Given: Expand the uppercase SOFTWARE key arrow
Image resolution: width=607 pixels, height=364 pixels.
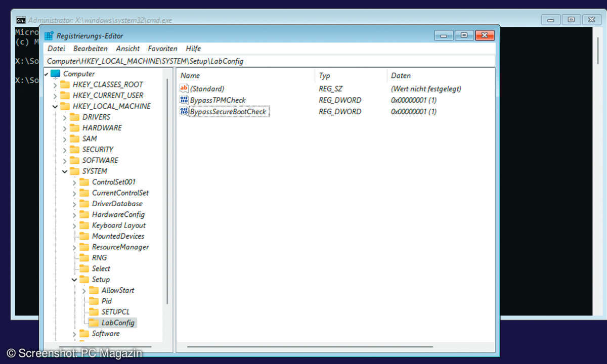Looking at the screenshot, I should coord(65,160).
